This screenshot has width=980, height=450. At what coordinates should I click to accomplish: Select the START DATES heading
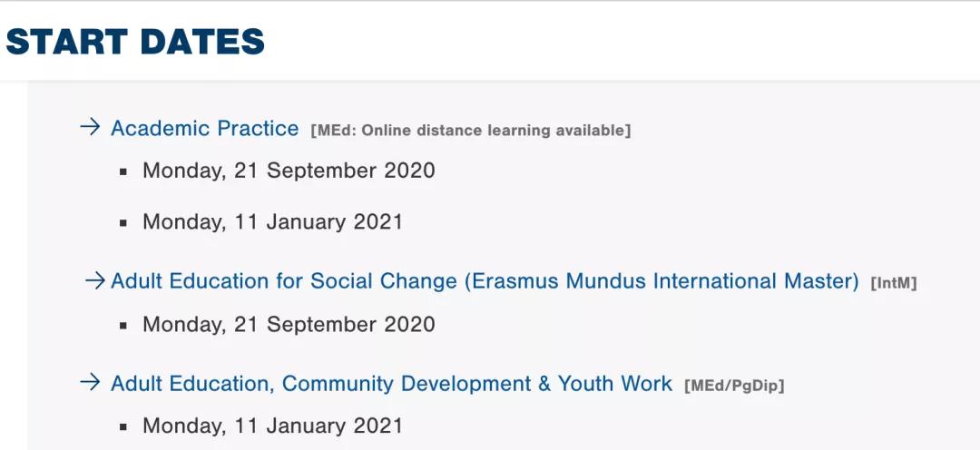[x=136, y=42]
